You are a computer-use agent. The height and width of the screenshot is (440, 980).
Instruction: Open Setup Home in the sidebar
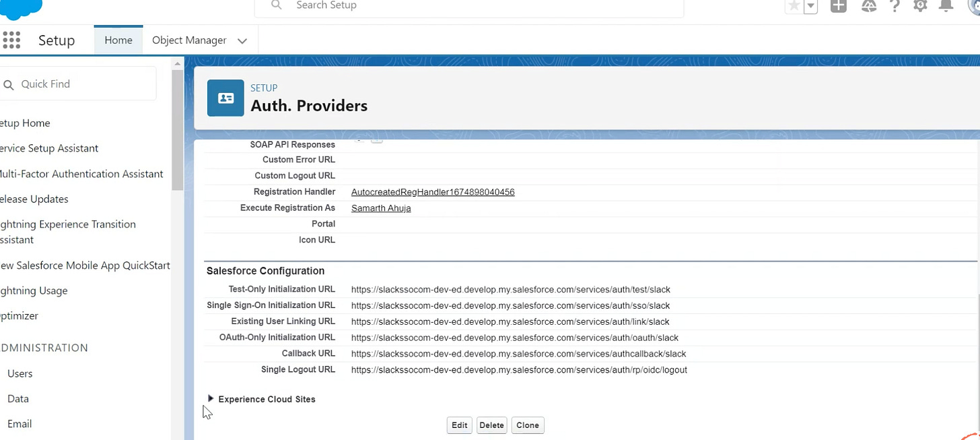point(25,123)
